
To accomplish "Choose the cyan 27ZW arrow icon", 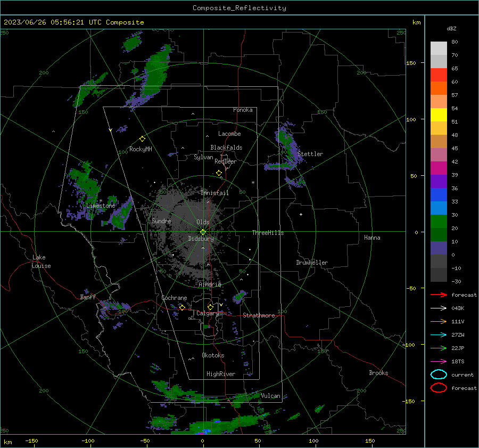I will (439, 335).
